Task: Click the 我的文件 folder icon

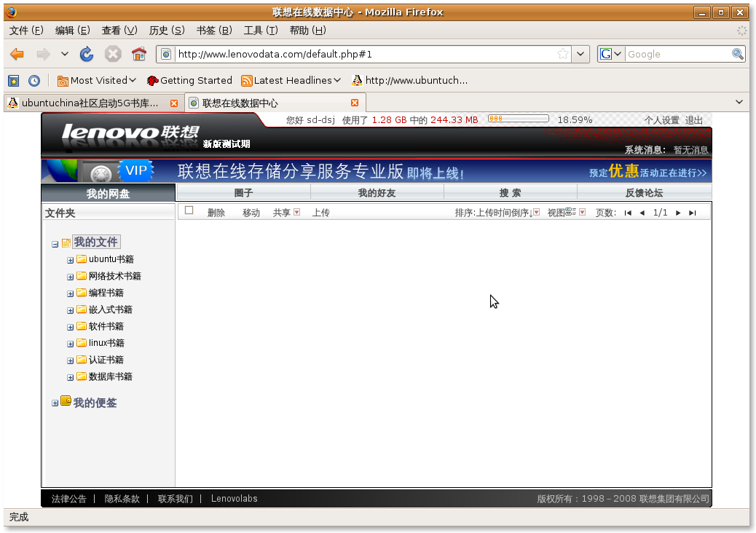Action: point(66,243)
